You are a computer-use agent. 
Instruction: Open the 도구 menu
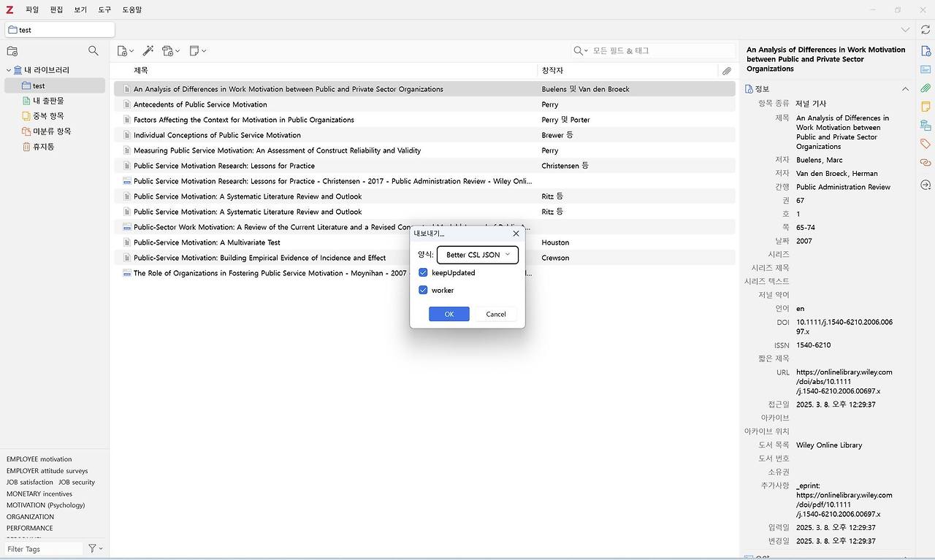pos(104,9)
